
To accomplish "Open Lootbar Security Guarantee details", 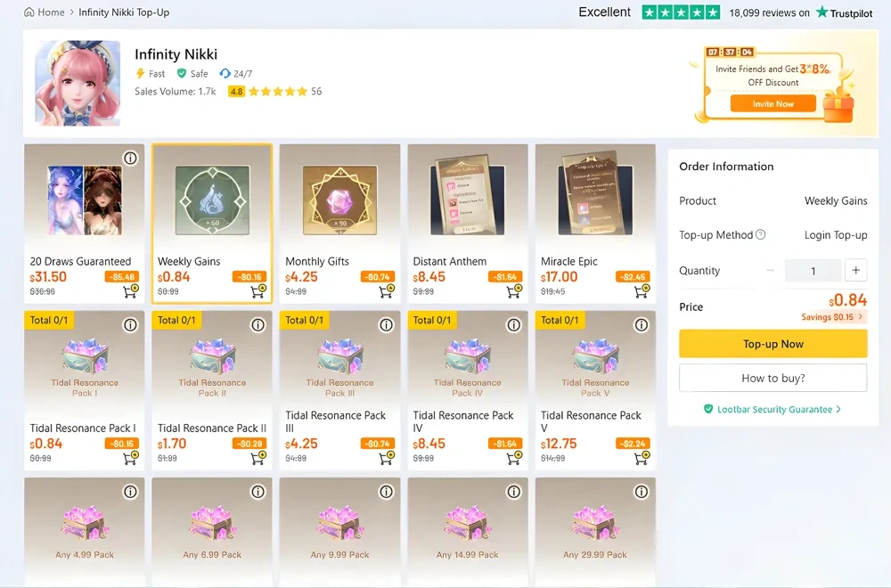I will 772,410.
